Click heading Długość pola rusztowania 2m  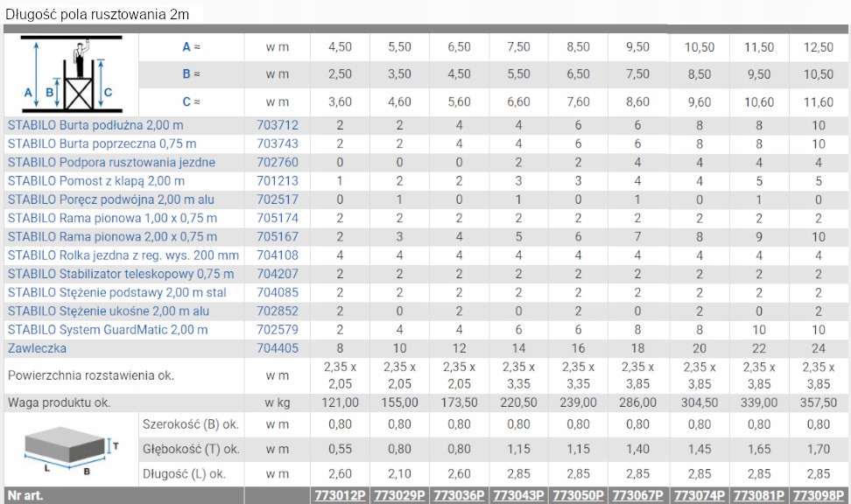[x=97, y=15]
